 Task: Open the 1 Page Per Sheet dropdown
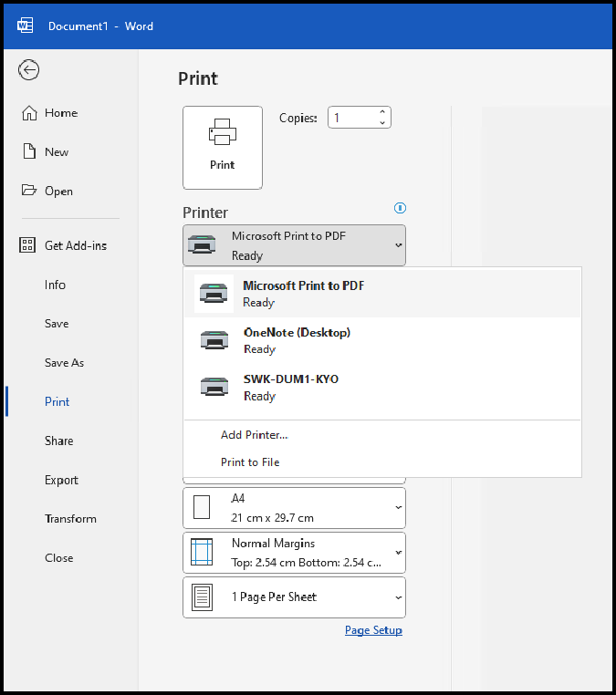(294, 597)
